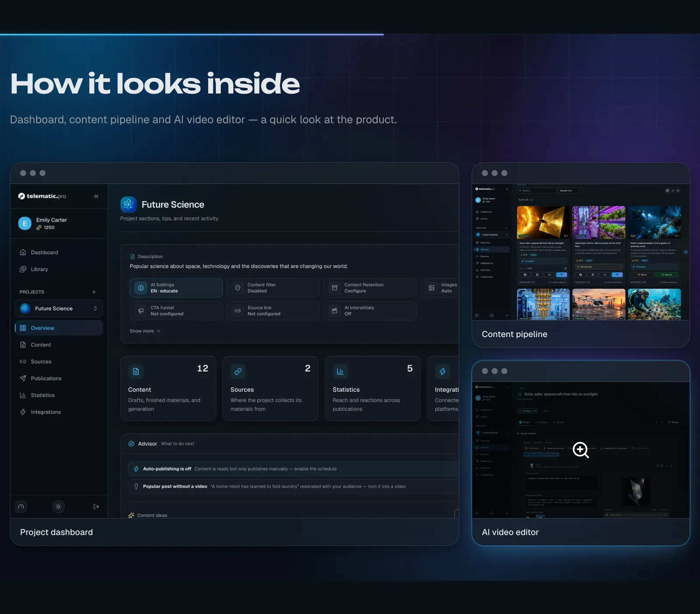Viewport: 700px width, 614px height.
Task: Open the Library in the sidebar
Action: coord(59,269)
